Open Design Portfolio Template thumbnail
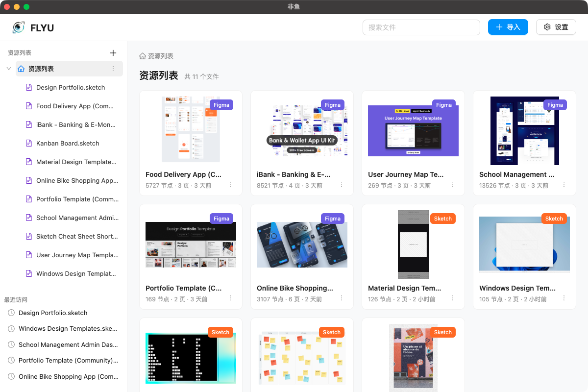Screen dimensions: 588x392 coord(191,245)
